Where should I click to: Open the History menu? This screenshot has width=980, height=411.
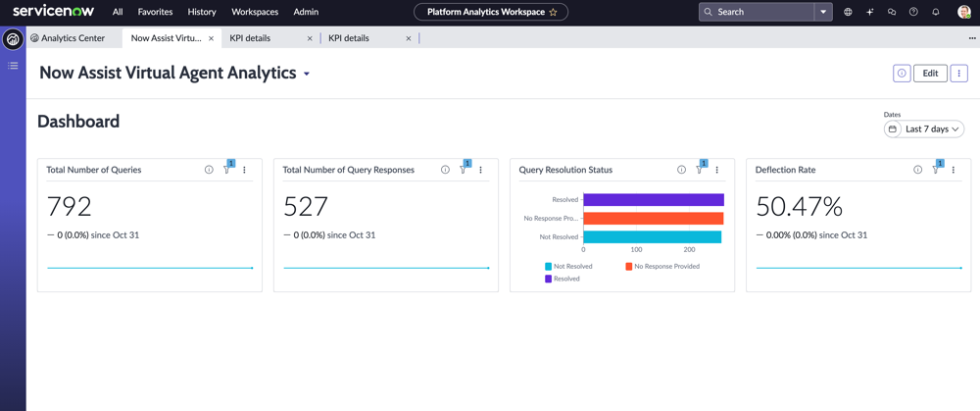pos(202,12)
